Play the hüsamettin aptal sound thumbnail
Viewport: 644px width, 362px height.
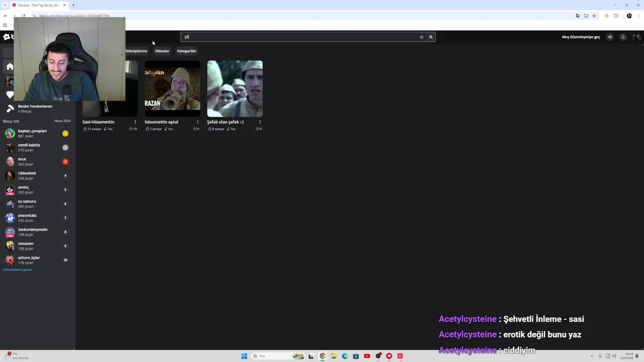(x=173, y=88)
